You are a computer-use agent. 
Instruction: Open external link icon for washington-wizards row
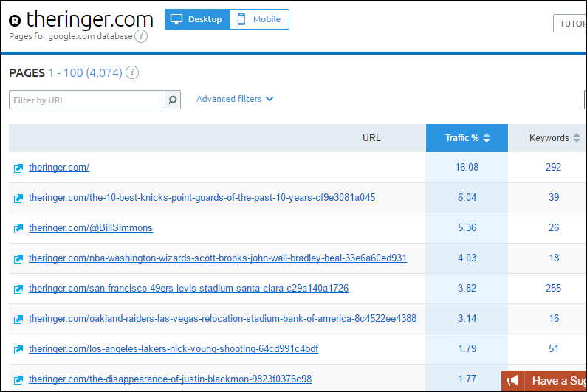coord(18,259)
